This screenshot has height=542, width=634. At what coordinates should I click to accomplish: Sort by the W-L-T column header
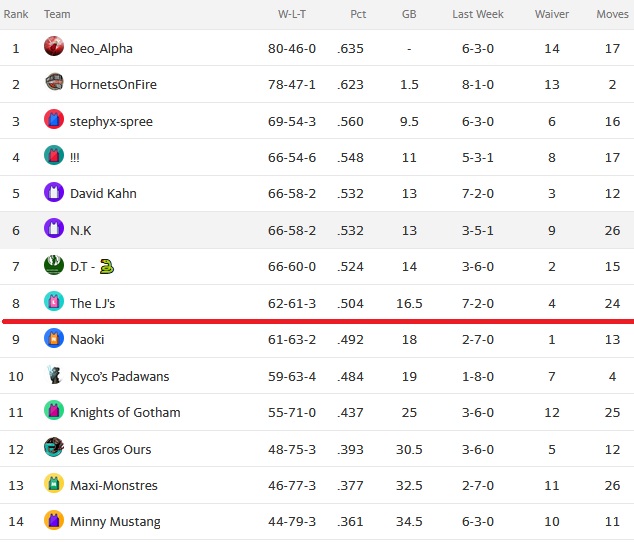pos(292,14)
